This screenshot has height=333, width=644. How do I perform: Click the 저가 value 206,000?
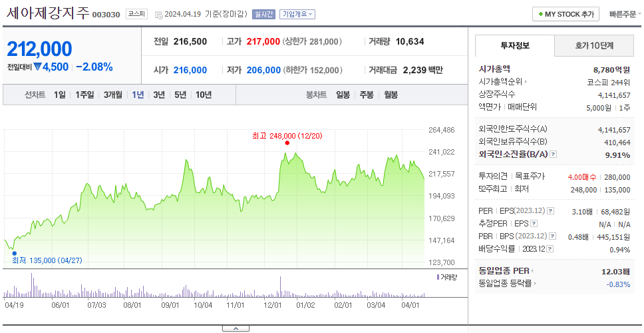(x=263, y=71)
